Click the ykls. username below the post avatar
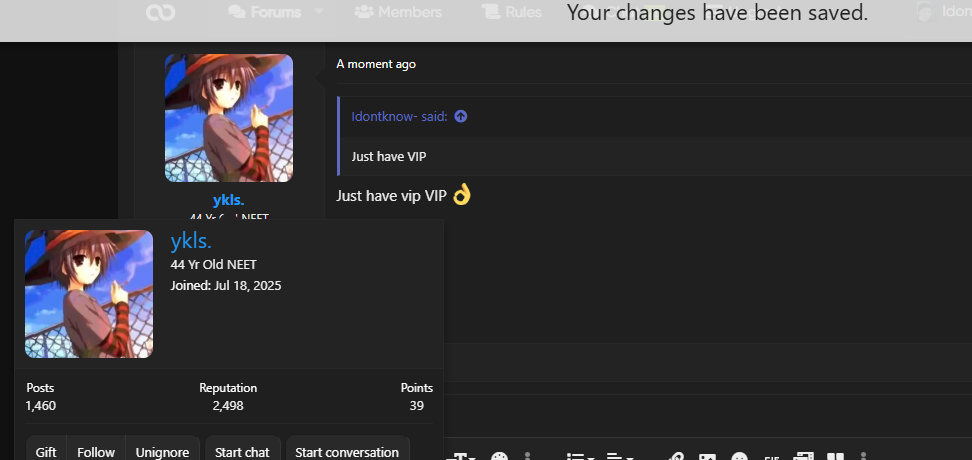 click(229, 200)
